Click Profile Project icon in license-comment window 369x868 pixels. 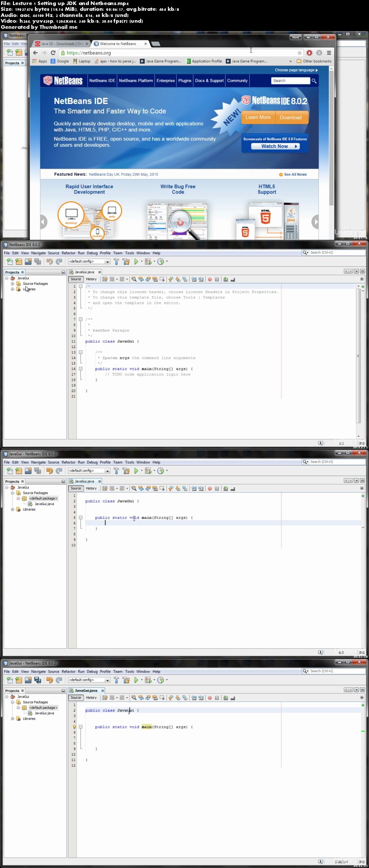click(161, 261)
